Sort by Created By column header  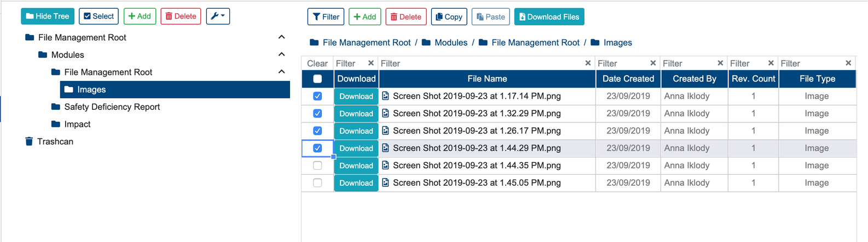(x=695, y=79)
